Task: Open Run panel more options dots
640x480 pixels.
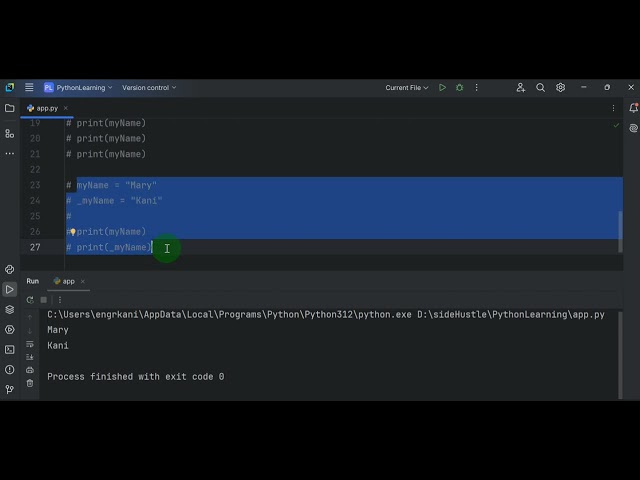Action: coord(60,300)
